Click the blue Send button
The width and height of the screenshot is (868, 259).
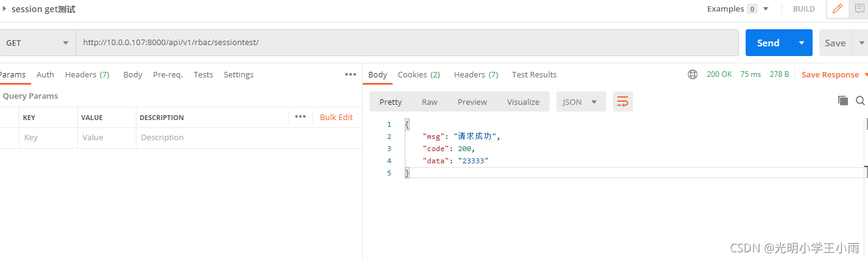[768, 43]
